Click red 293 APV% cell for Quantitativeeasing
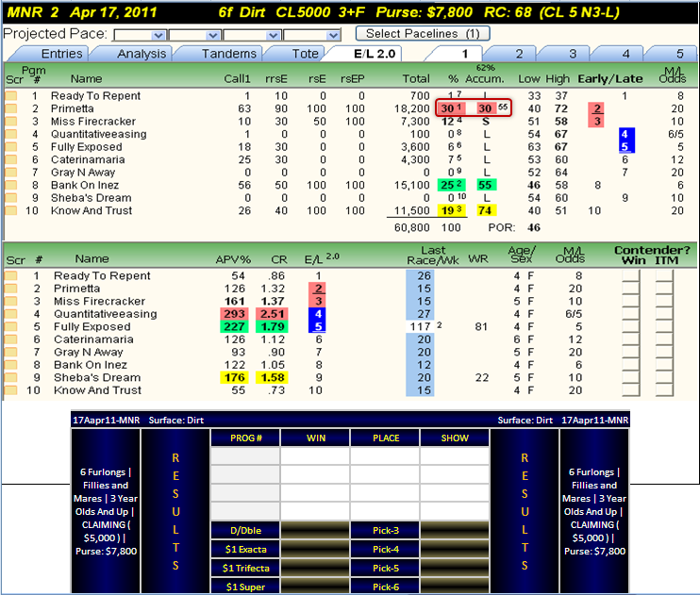The width and height of the screenshot is (700, 595). point(234,314)
